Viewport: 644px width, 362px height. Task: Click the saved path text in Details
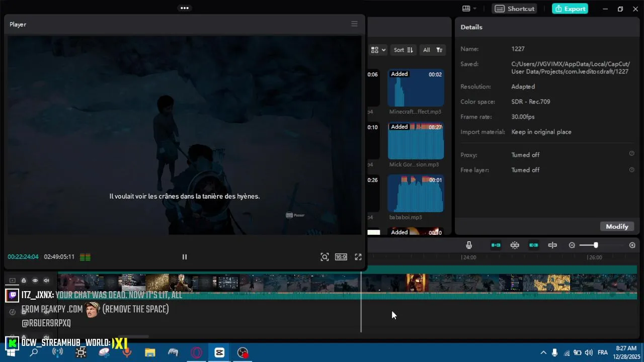(x=570, y=67)
